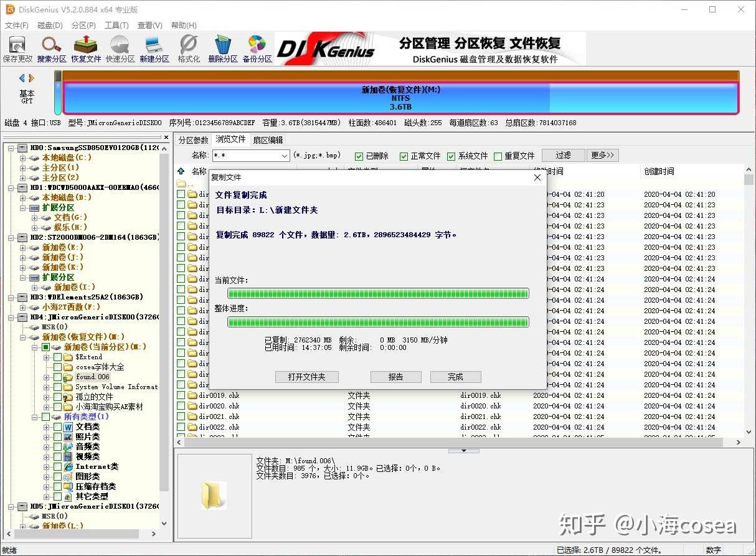Uncheck the 已删除 filter checkbox
Screen dimensions: 756x556
[359, 156]
